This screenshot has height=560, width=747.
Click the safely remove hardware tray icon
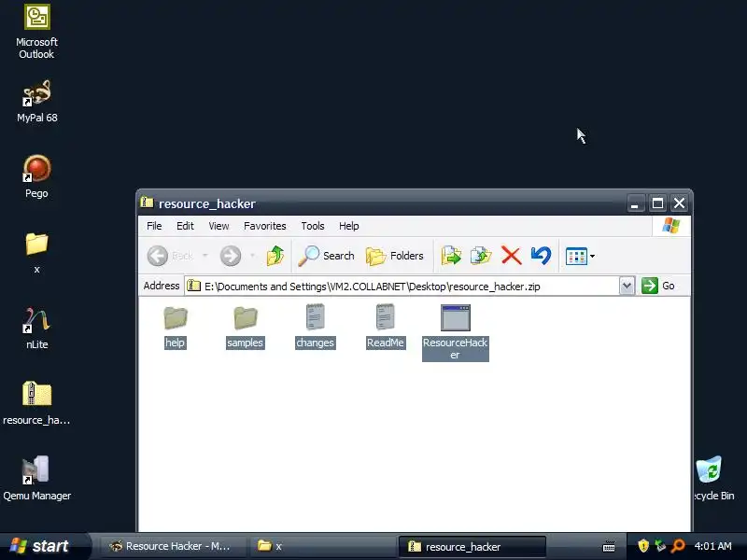pyautogui.click(x=660, y=546)
